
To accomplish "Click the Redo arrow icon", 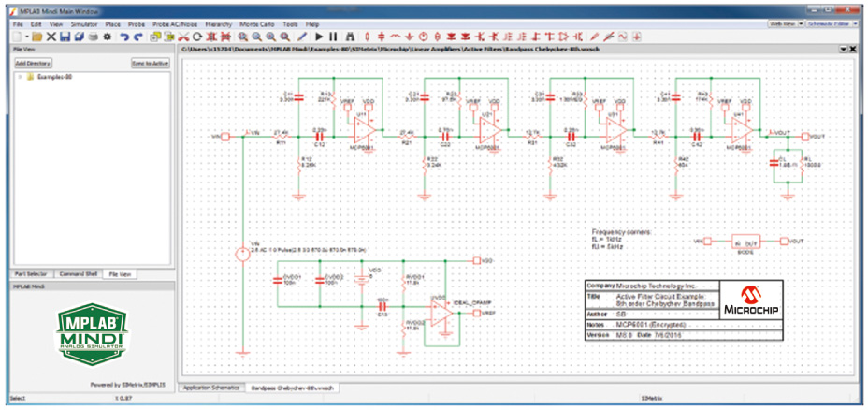I will (x=138, y=37).
